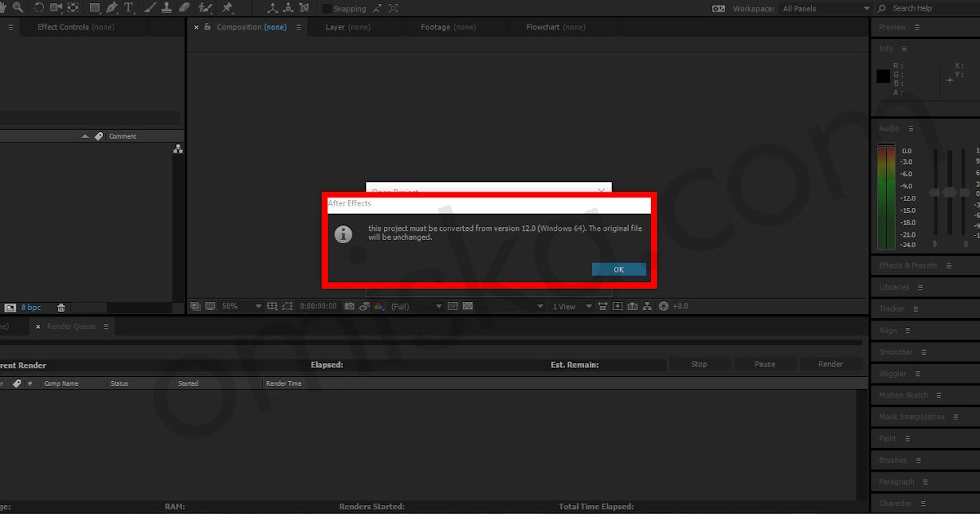The height and width of the screenshot is (514, 980).
Task: Open the Effects & Presets panel menu
Action: coord(948,265)
